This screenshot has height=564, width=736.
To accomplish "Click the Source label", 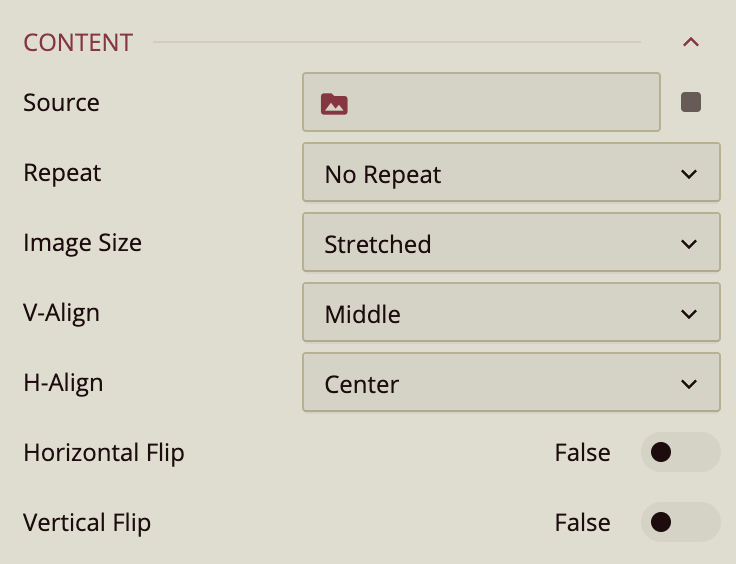I will (x=61, y=102).
